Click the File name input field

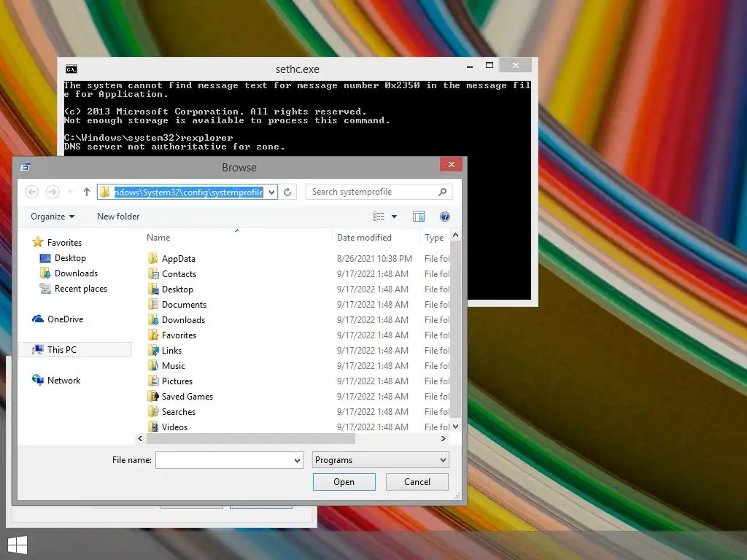tap(224, 460)
